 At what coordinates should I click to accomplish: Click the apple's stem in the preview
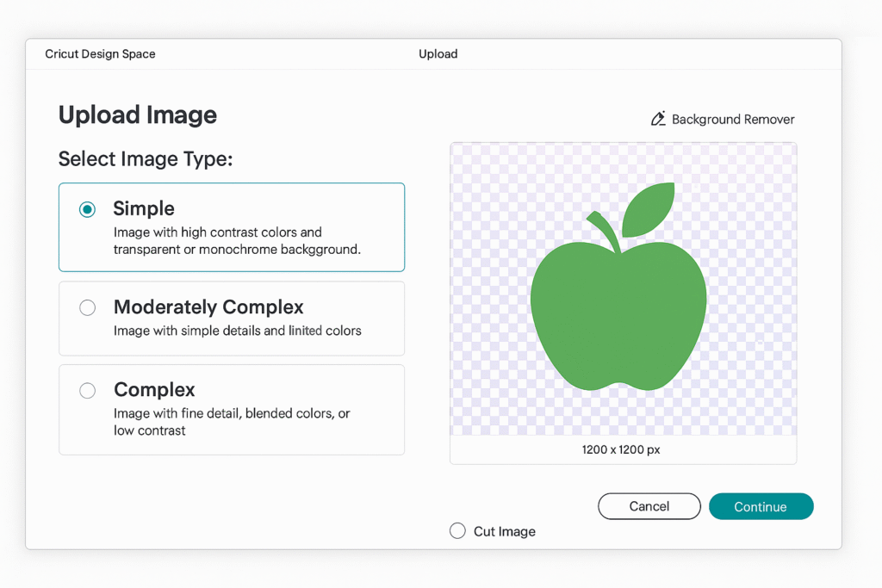[x=606, y=231]
